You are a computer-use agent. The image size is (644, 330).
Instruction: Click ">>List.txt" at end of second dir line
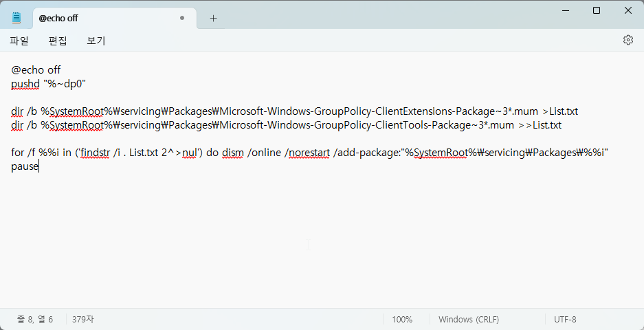(x=540, y=125)
